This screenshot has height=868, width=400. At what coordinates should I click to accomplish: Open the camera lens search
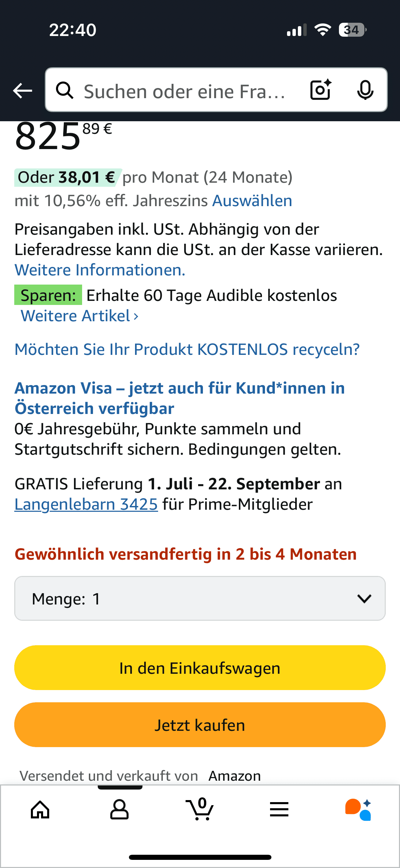coord(321,90)
